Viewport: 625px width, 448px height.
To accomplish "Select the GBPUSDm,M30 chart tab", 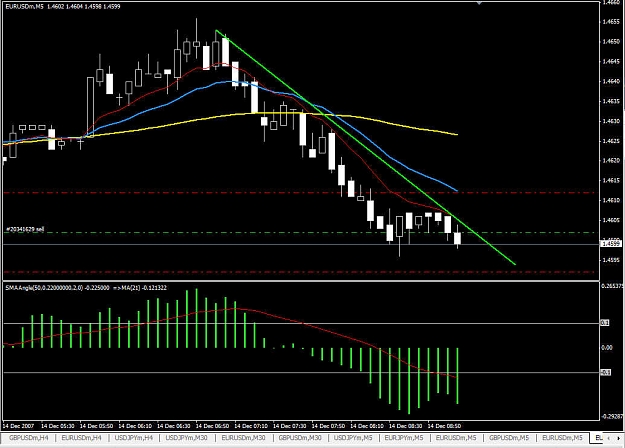I will click(x=300, y=438).
